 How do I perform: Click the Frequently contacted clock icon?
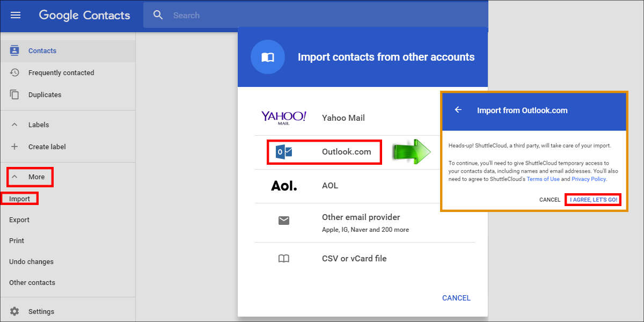point(14,72)
